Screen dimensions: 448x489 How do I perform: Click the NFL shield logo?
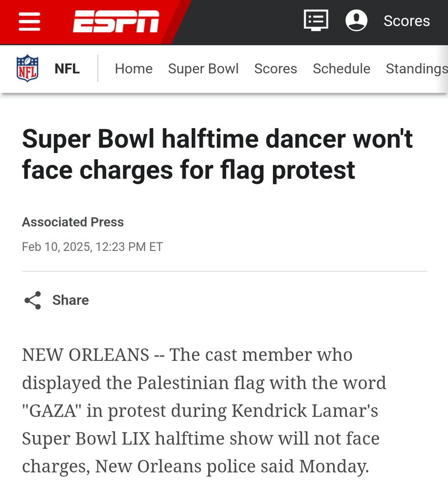(x=28, y=68)
